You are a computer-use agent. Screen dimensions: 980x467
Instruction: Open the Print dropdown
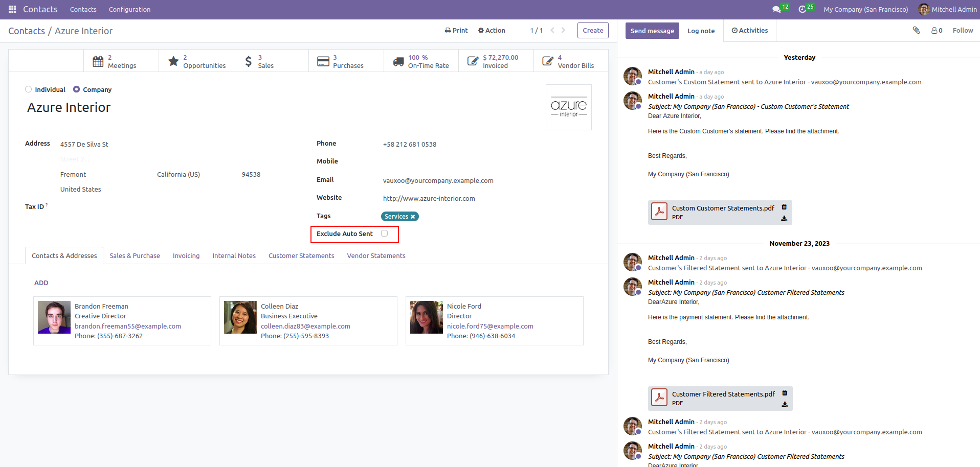pos(456,30)
